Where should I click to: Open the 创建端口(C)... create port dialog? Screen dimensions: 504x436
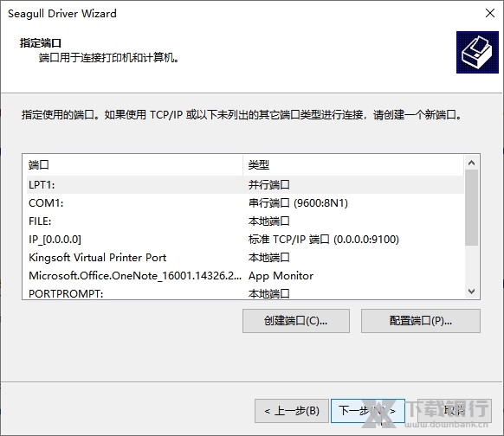[x=296, y=321]
